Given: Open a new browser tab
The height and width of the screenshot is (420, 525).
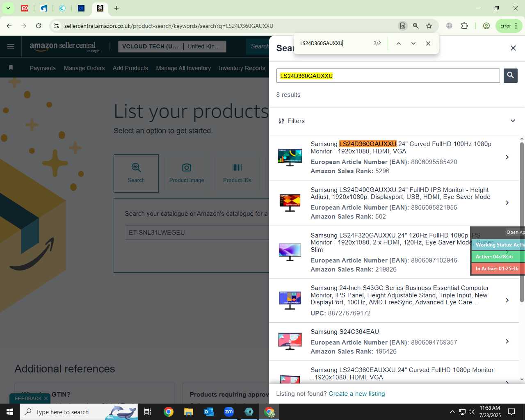Looking at the screenshot, I should pyautogui.click(x=116, y=8).
